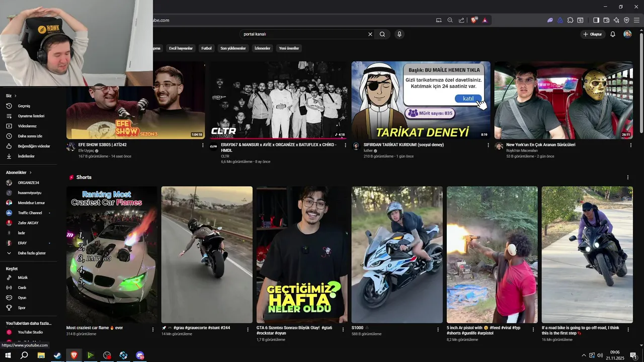Clear the search box with the X icon
This screenshot has height=362, width=644.
coord(370,34)
